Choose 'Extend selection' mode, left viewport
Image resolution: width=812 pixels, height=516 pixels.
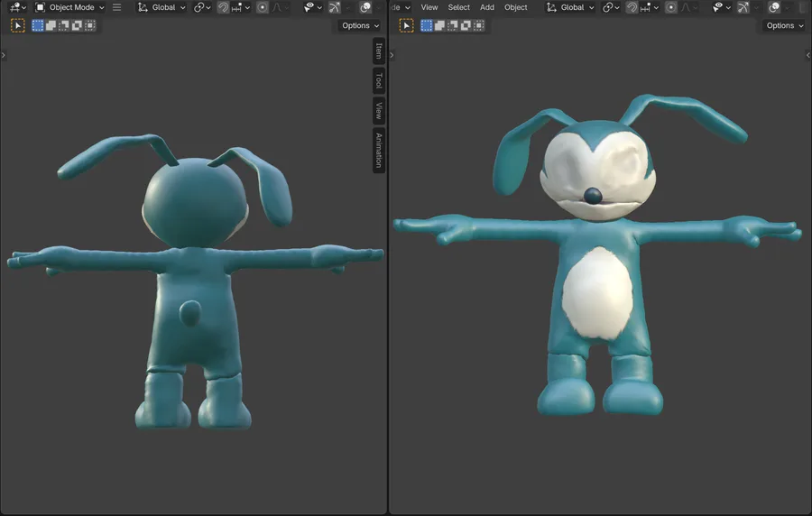(x=51, y=25)
